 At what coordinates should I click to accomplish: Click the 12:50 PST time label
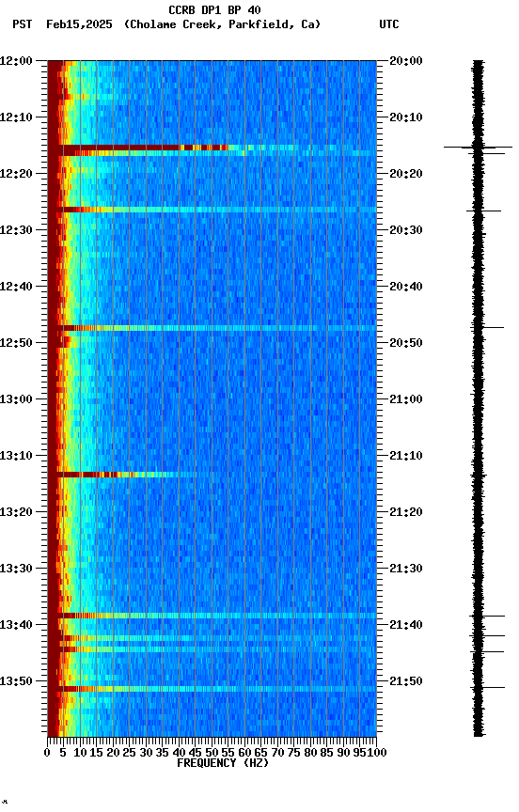pyautogui.click(x=16, y=343)
